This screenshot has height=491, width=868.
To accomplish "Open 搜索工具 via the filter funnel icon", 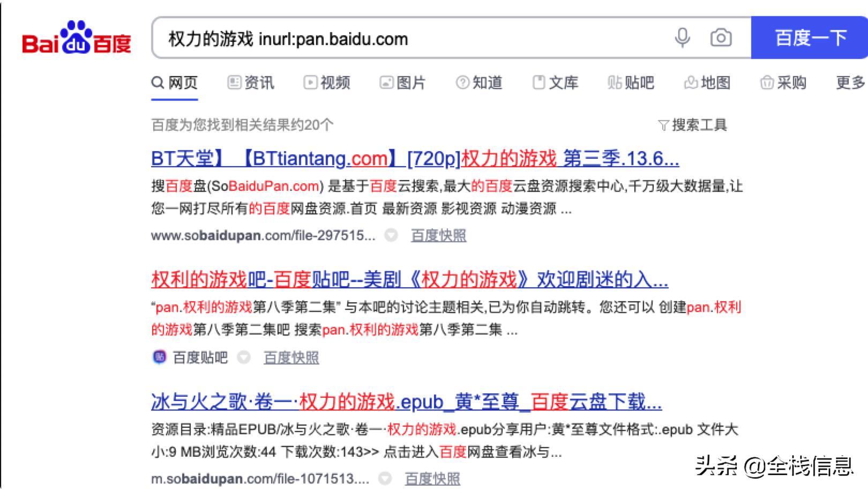I will click(664, 124).
